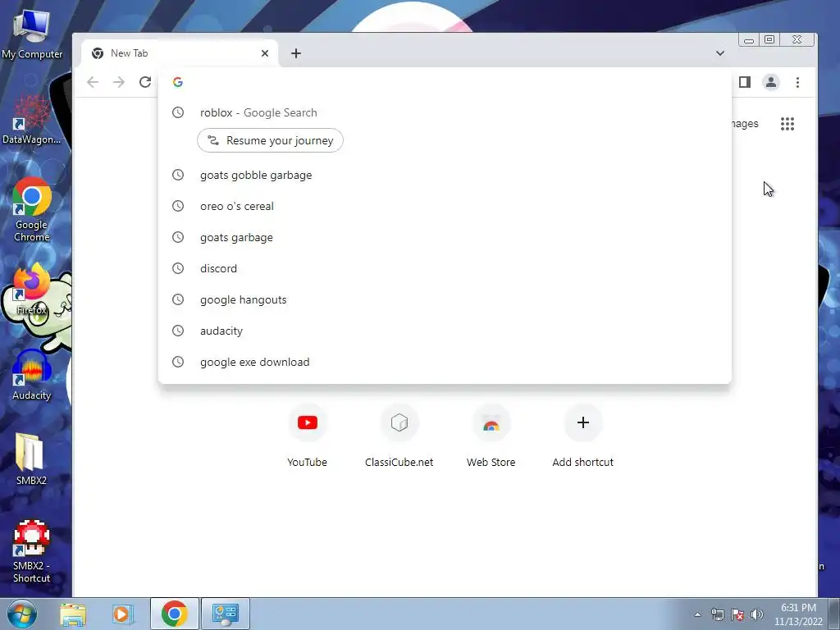Select the google exe download suggestion
Screen dimensions: 840x630
click(445, 362)
